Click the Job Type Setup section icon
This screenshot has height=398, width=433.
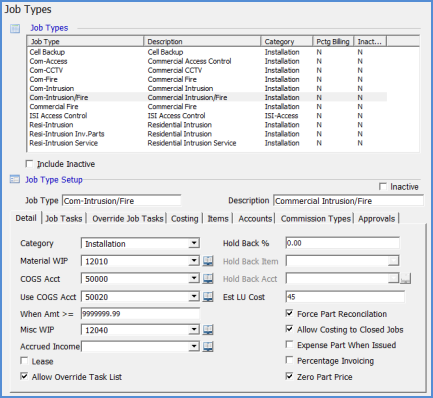click(x=15, y=179)
